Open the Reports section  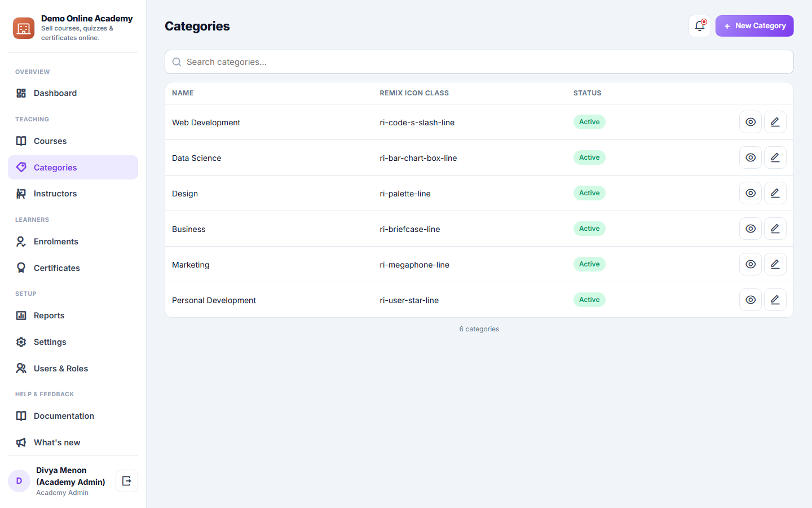click(x=73, y=316)
